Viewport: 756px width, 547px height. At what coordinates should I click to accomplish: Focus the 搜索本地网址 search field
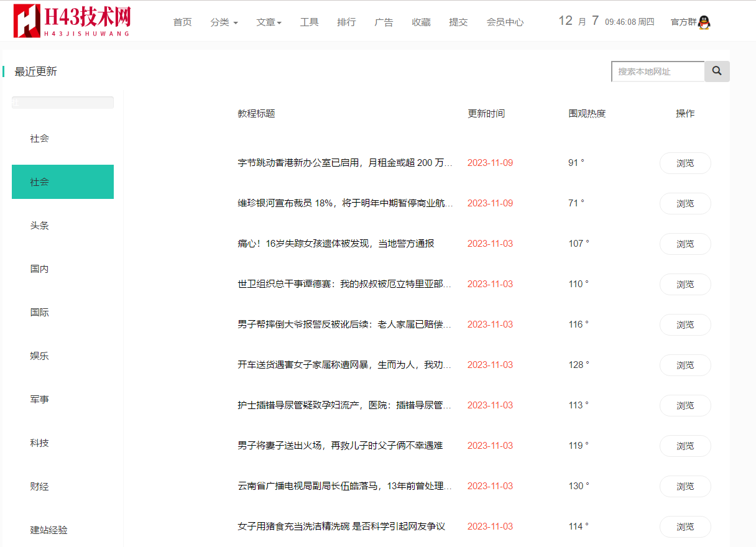point(658,71)
